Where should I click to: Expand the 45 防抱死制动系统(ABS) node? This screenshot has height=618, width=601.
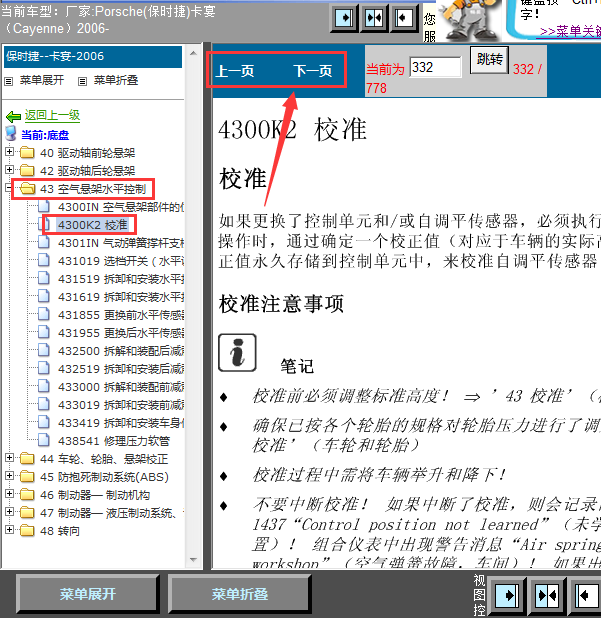coord(9,476)
